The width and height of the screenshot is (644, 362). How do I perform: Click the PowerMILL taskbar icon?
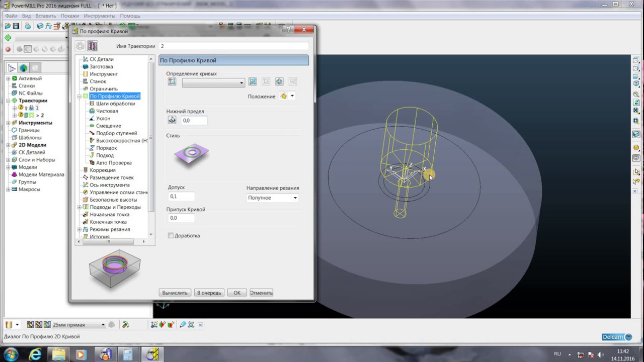tap(152, 354)
